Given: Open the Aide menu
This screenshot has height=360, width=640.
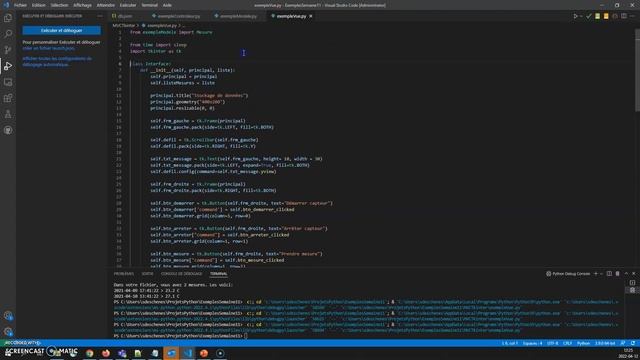Looking at the screenshot, I should point(167,5).
